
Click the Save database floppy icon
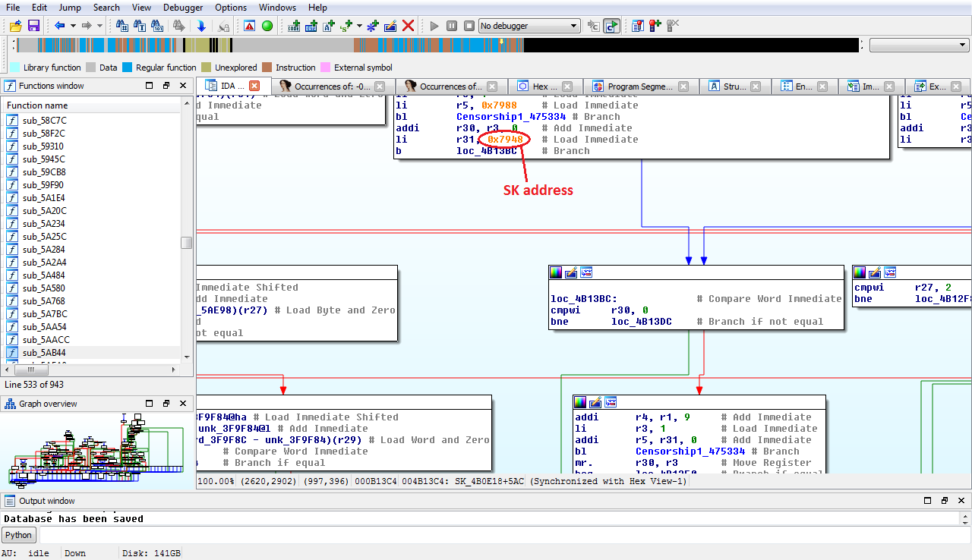click(x=33, y=26)
